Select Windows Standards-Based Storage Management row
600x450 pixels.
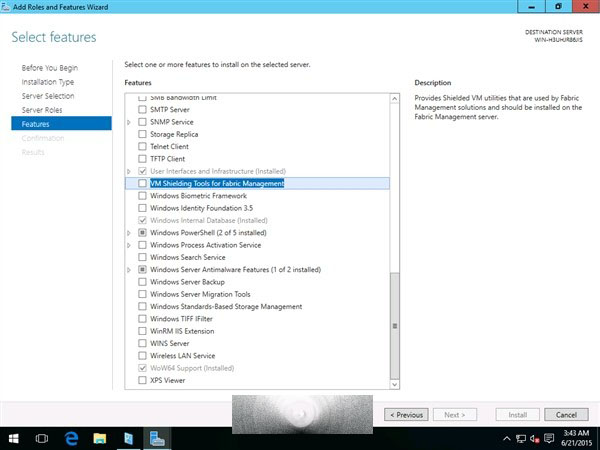(x=257, y=307)
